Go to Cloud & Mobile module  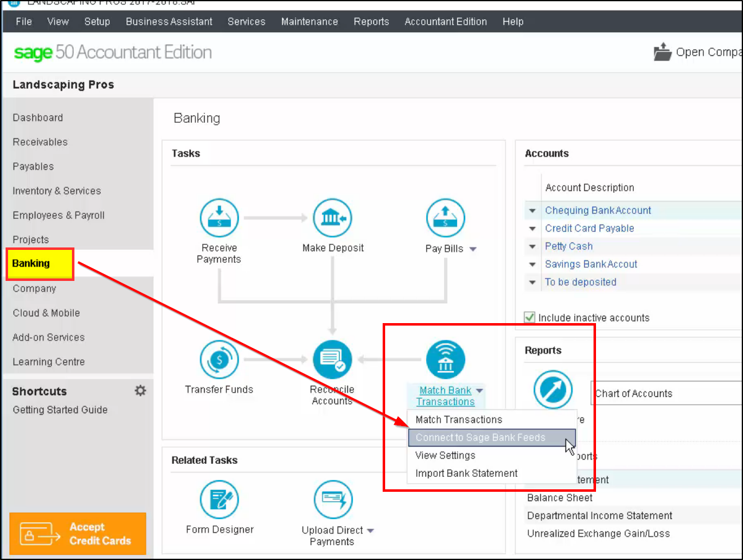[x=47, y=313]
